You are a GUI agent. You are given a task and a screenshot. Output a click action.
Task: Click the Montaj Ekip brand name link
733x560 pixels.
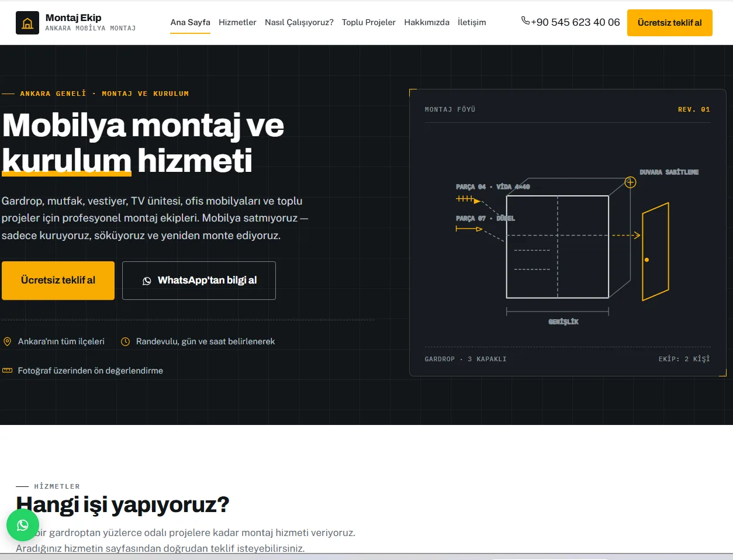click(x=73, y=18)
